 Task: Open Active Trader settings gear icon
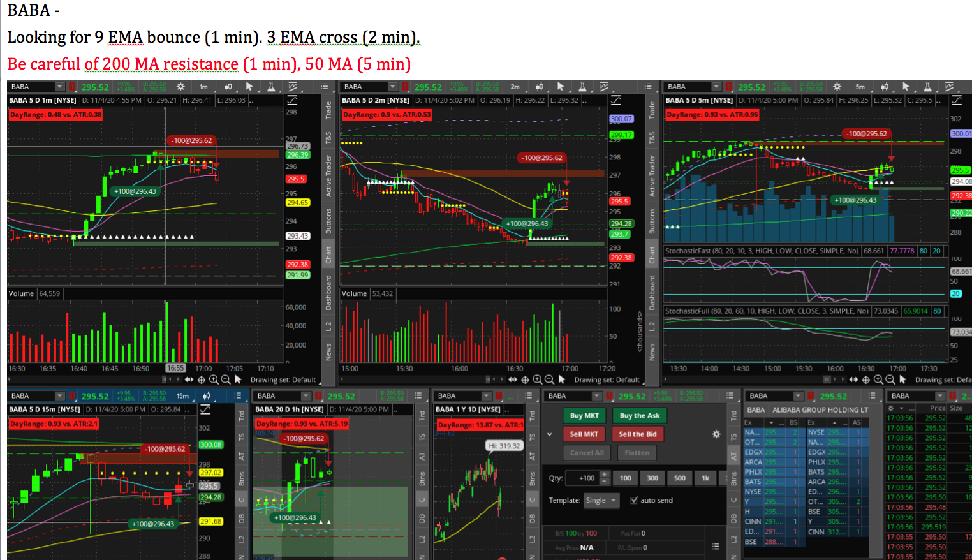coord(716,434)
